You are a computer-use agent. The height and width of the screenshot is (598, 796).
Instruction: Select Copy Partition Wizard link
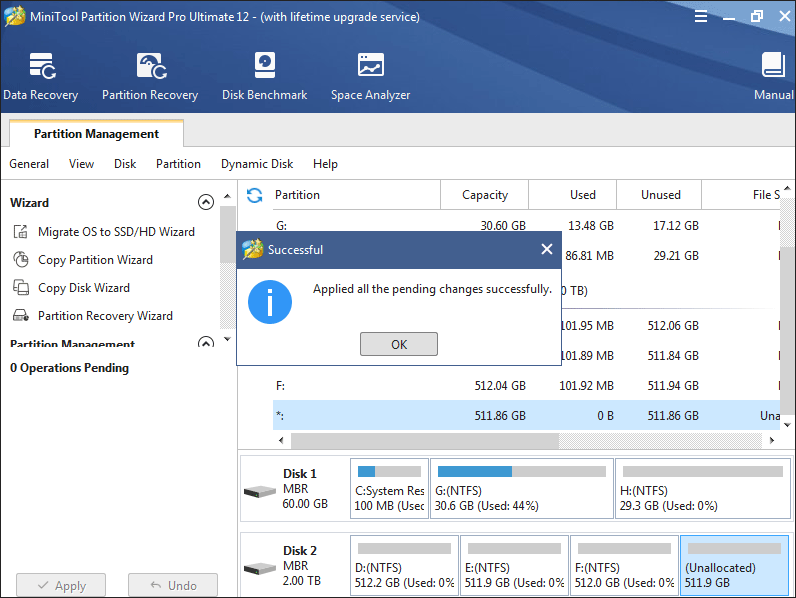(95, 260)
